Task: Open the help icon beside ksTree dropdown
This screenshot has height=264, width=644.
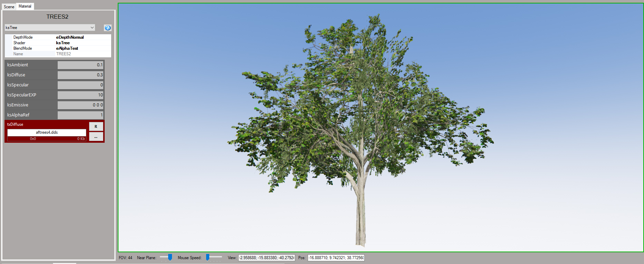Action: [x=108, y=28]
